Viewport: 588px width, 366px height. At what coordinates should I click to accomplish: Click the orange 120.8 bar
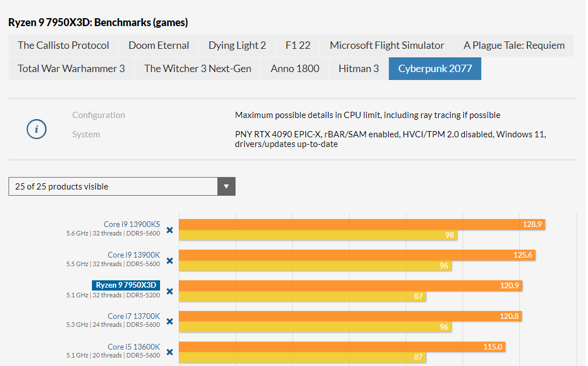click(350, 316)
